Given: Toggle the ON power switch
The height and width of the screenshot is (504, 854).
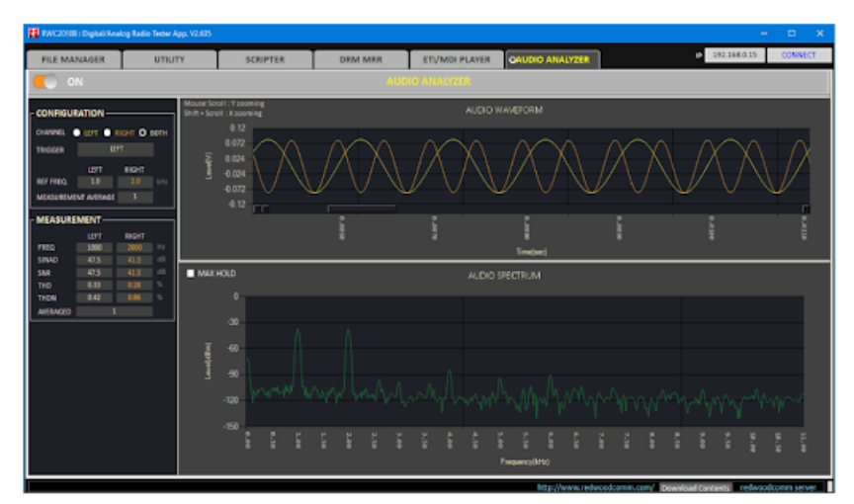Looking at the screenshot, I should point(45,82).
